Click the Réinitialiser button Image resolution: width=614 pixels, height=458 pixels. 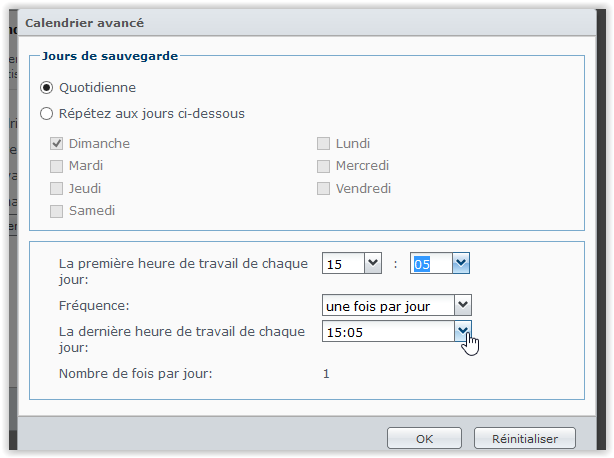point(525,438)
